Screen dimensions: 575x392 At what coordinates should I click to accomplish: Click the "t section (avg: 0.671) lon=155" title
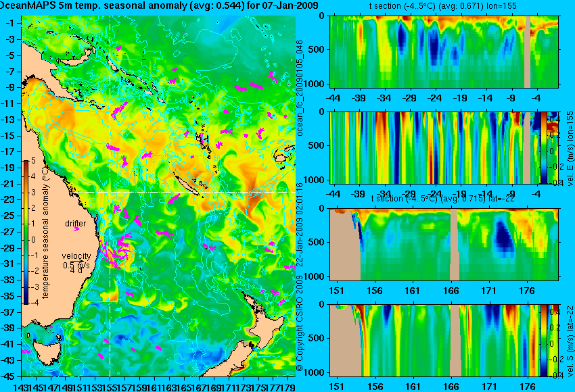click(442, 6)
